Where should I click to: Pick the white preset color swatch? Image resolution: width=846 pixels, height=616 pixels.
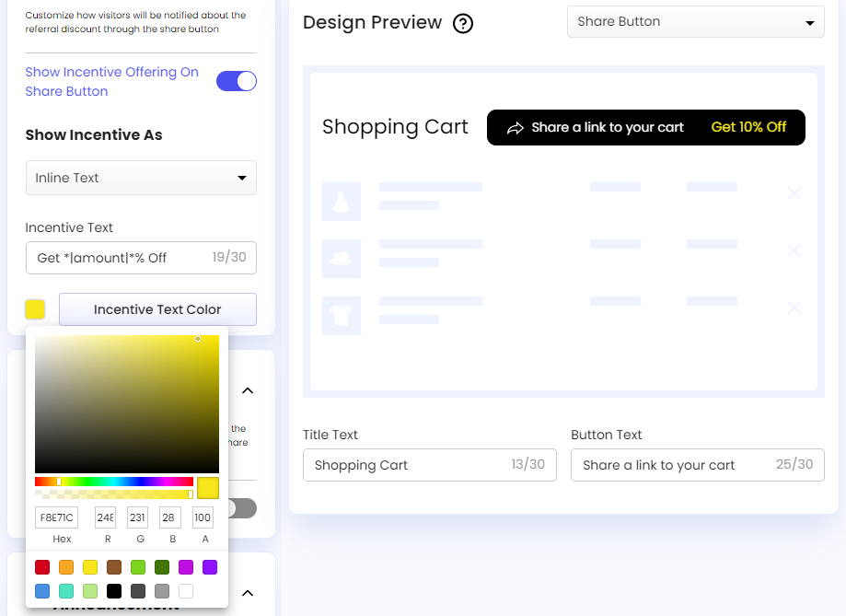186,592
